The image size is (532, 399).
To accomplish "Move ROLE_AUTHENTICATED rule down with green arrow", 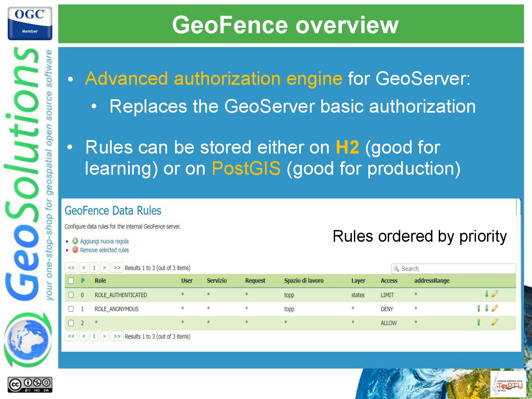I will [486, 294].
